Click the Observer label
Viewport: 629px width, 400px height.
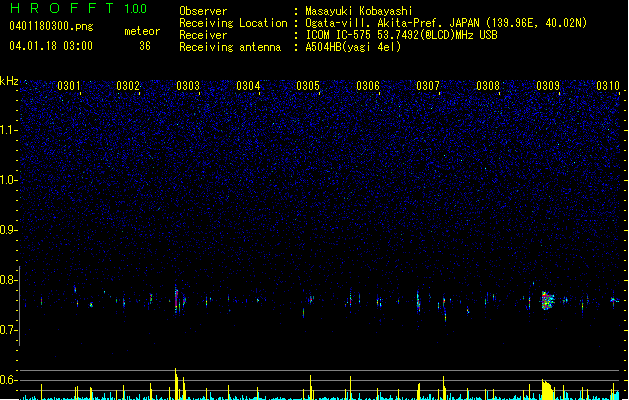tap(203, 11)
